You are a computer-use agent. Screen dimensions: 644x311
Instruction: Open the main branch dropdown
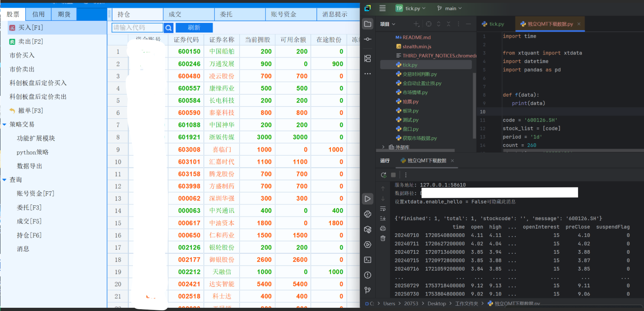[450, 8]
